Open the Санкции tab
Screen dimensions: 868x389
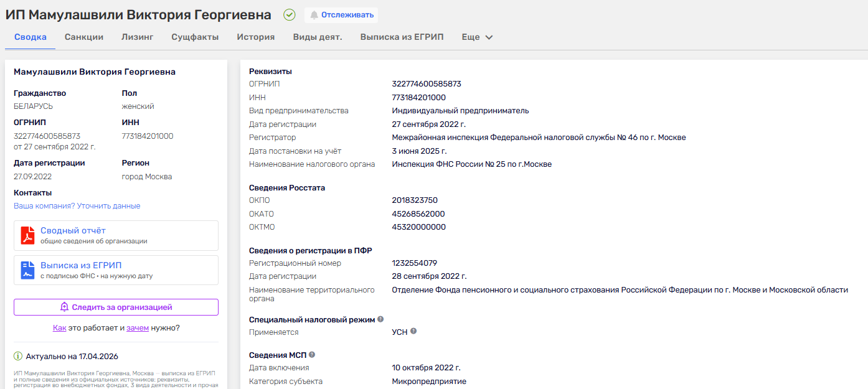[x=84, y=37]
